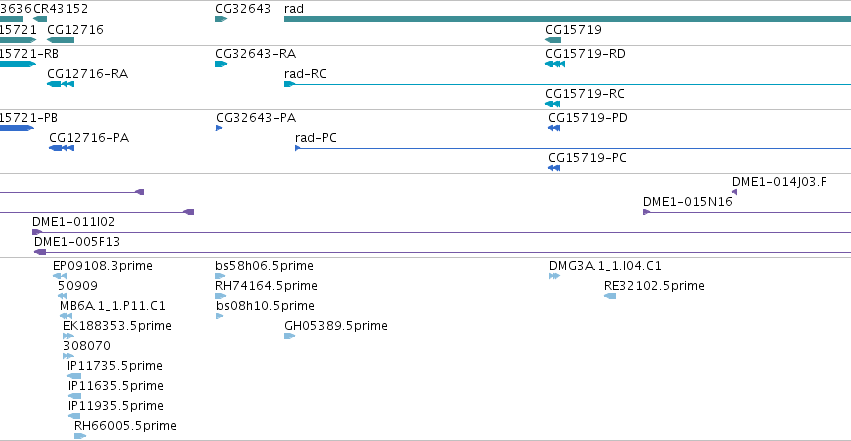Select the CG12716 gene glyph
The height and width of the screenshot is (441, 851).
(60, 40)
